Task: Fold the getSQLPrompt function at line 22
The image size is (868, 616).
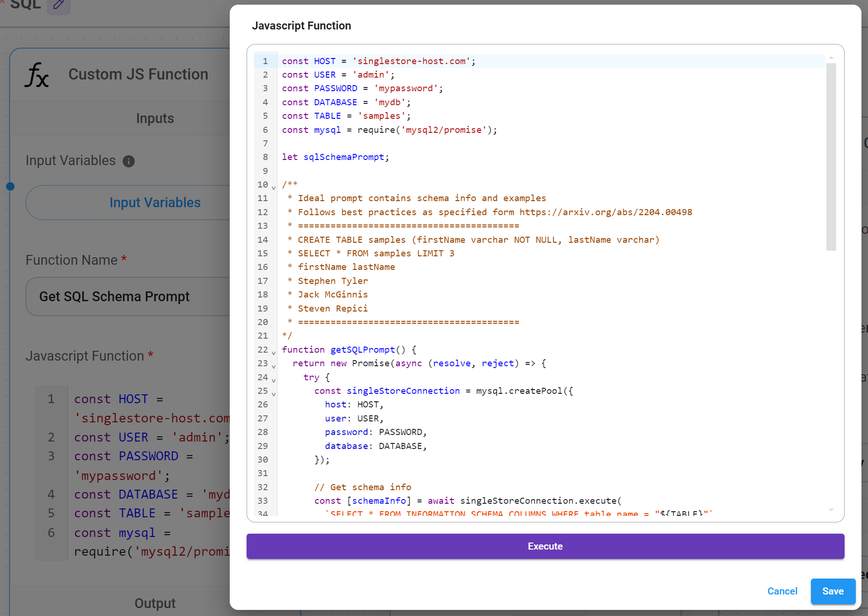Action: click(274, 353)
